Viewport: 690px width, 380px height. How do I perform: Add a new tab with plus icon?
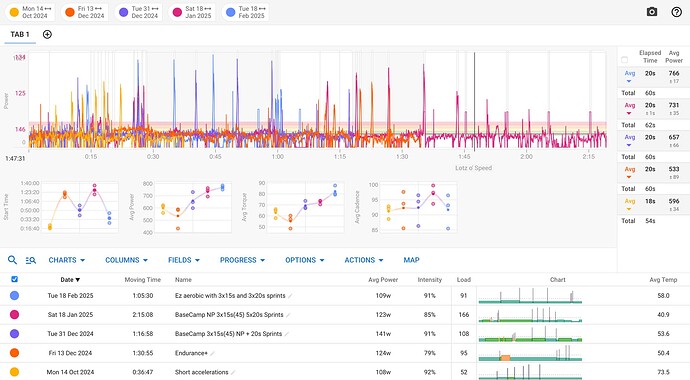[47, 34]
